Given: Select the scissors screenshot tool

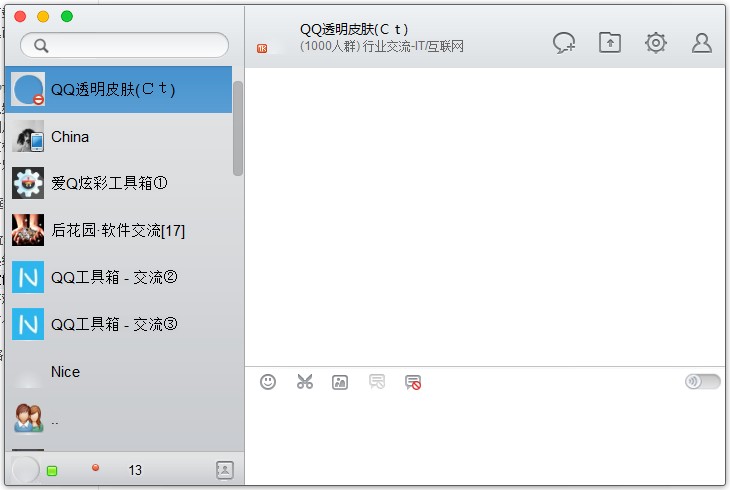Looking at the screenshot, I should click(x=304, y=382).
